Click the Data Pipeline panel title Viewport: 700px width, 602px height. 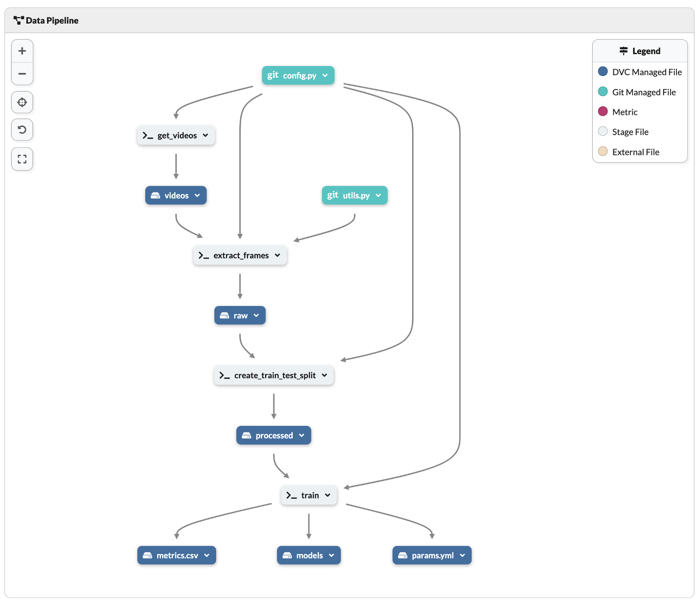[x=52, y=21]
